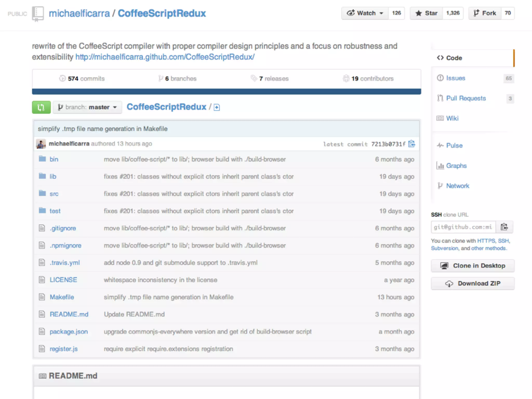Copy the SSH clone URL to the clipboard
The image size is (532, 399).
click(x=504, y=227)
